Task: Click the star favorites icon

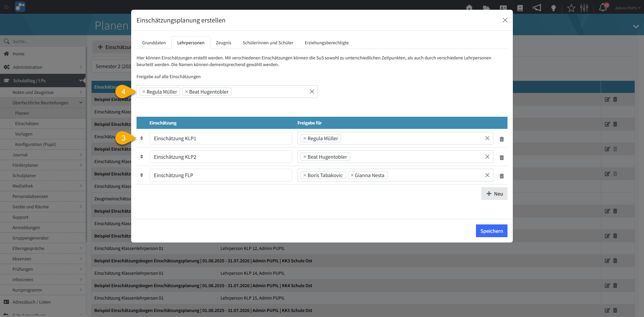Action: pos(571,8)
